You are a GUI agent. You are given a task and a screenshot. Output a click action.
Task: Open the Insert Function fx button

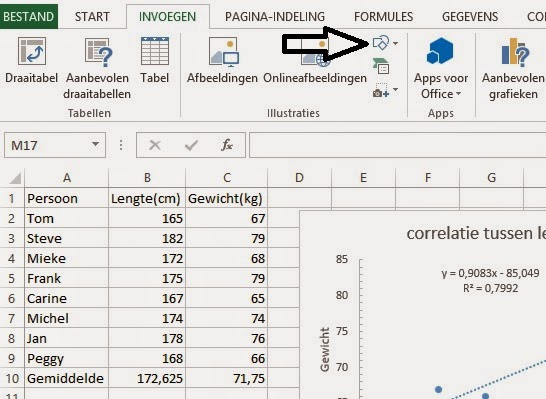(x=227, y=145)
